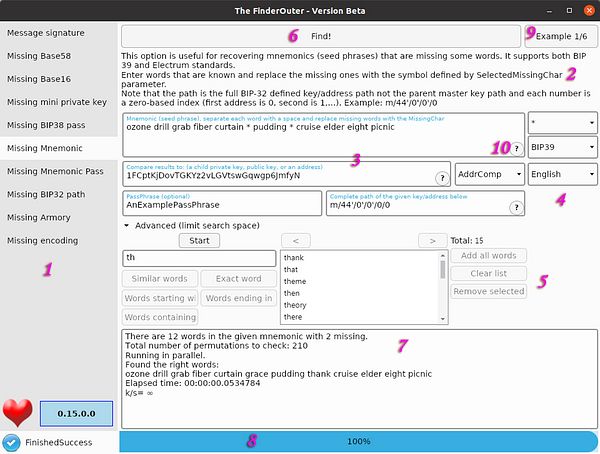
Task: Click the 100% progress bar
Action: (358, 441)
